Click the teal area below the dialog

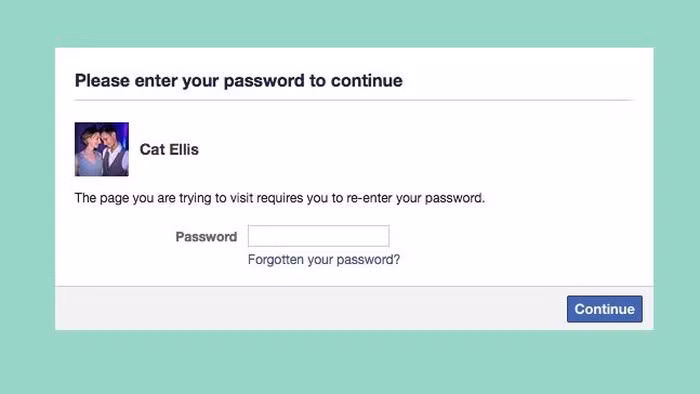coord(350,362)
